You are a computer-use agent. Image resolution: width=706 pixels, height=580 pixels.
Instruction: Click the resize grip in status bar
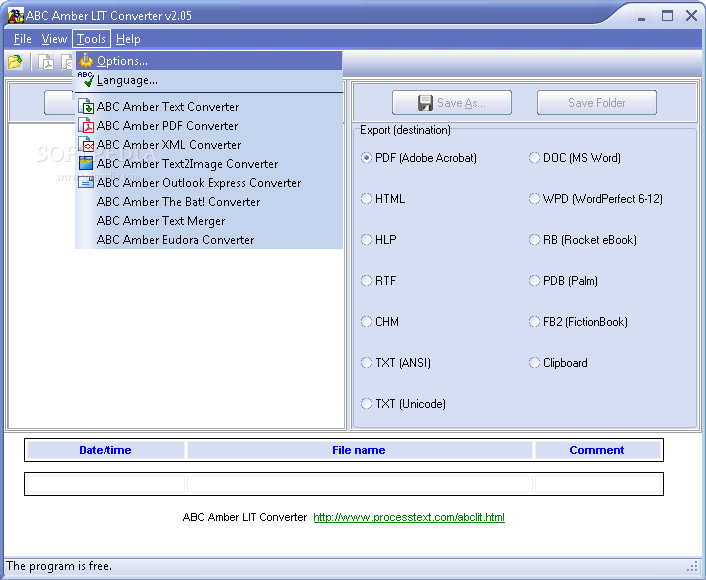pyautogui.click(x=692, y=566)
